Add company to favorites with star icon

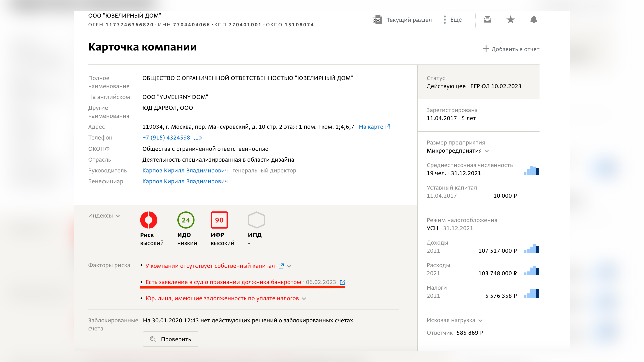(x=510, y=19)
